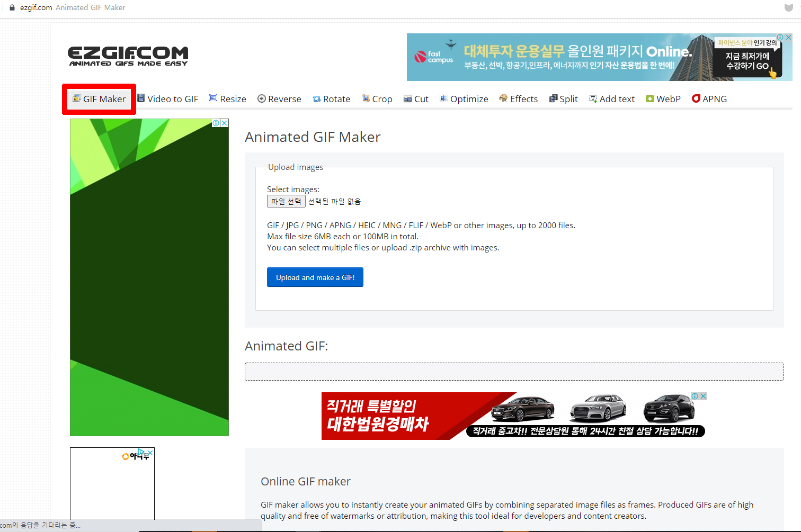Go to the Reverse tab

[279, 99]
